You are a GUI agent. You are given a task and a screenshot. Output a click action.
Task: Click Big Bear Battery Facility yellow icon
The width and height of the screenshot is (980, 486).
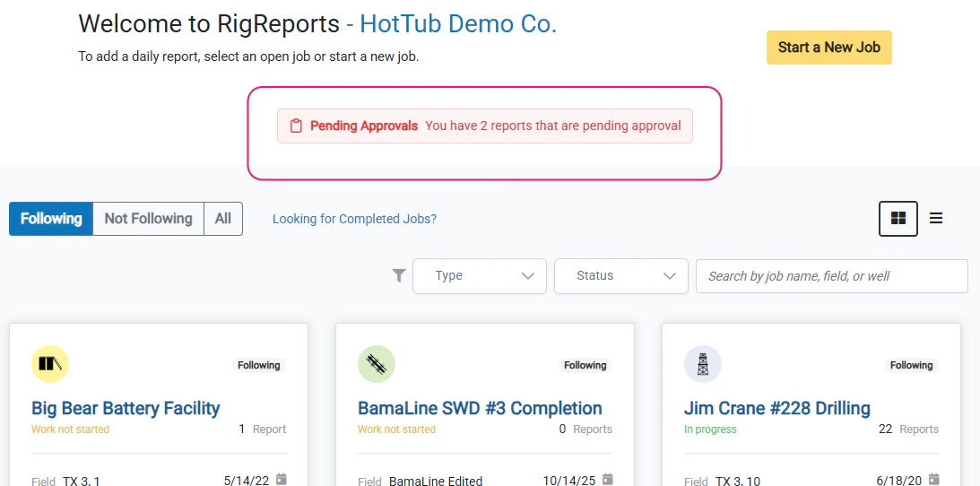point(50,364)
